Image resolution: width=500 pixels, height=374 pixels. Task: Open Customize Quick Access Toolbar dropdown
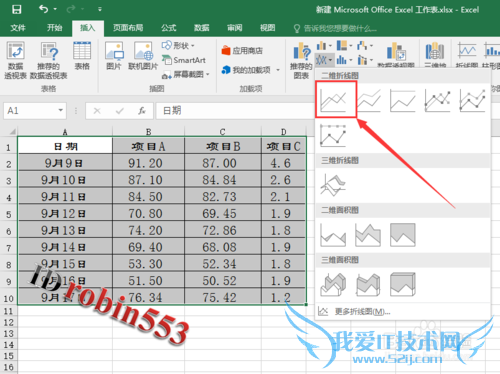[100, 9]
